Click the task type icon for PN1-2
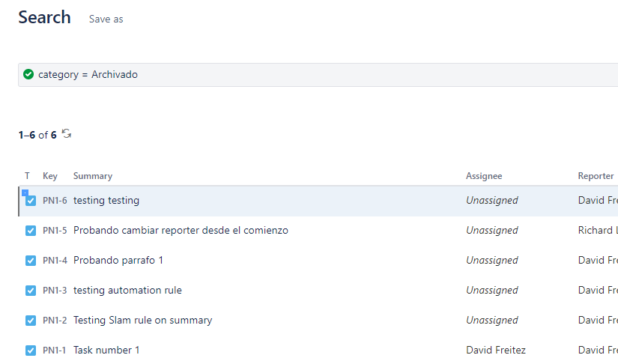 pyautogui.click(x=31, y=321)
